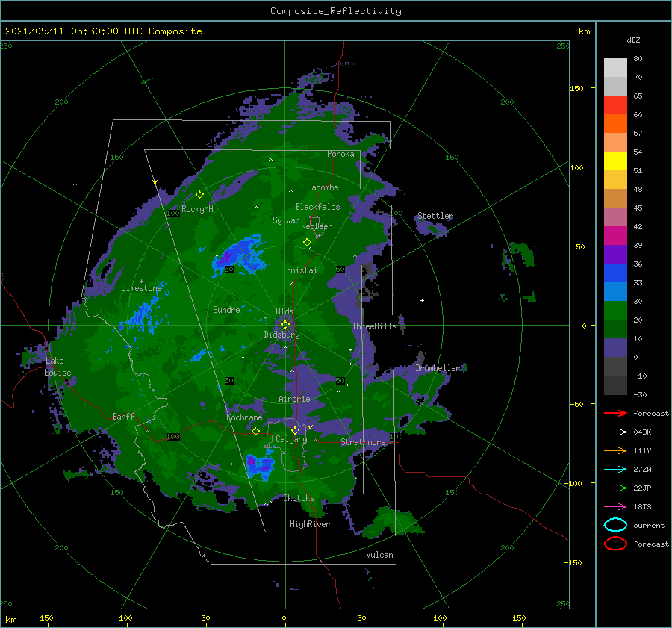Viewport: 672px width, 628px height.
Task: Click the blue storm cell southwest of Calgary
Action: (x=260, y=465)
